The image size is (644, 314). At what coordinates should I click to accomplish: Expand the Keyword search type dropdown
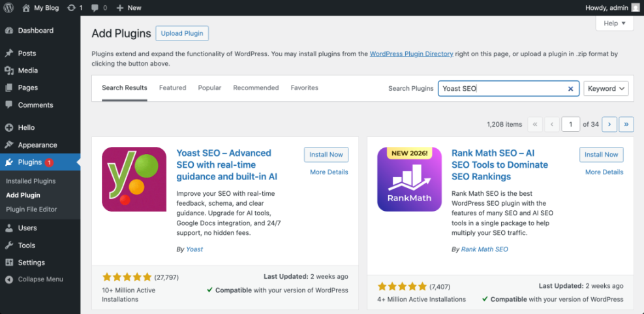tap(606, 89)
